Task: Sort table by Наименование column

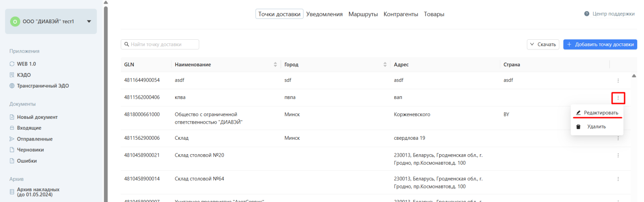Action: 275,65
